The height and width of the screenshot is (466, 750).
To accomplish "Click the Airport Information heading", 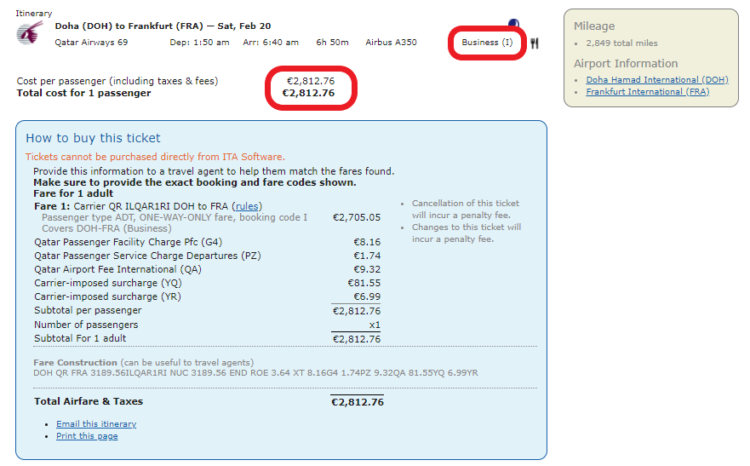I will [x=626, y=64].
